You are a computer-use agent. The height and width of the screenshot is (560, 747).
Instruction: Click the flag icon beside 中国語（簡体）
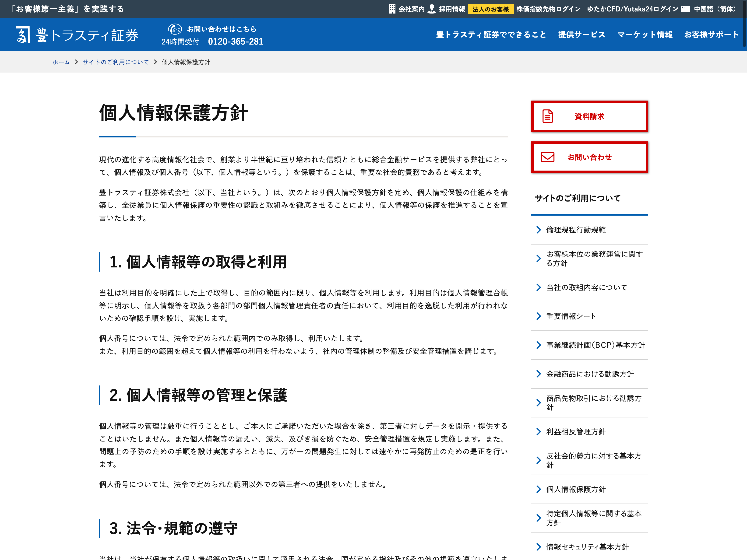(685, 9)
